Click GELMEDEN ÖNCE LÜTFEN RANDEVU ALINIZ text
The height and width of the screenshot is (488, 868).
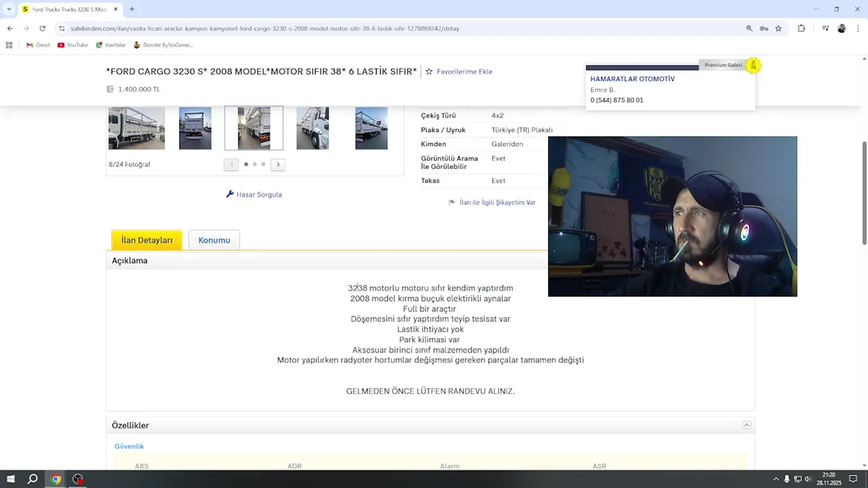point(431,391)
